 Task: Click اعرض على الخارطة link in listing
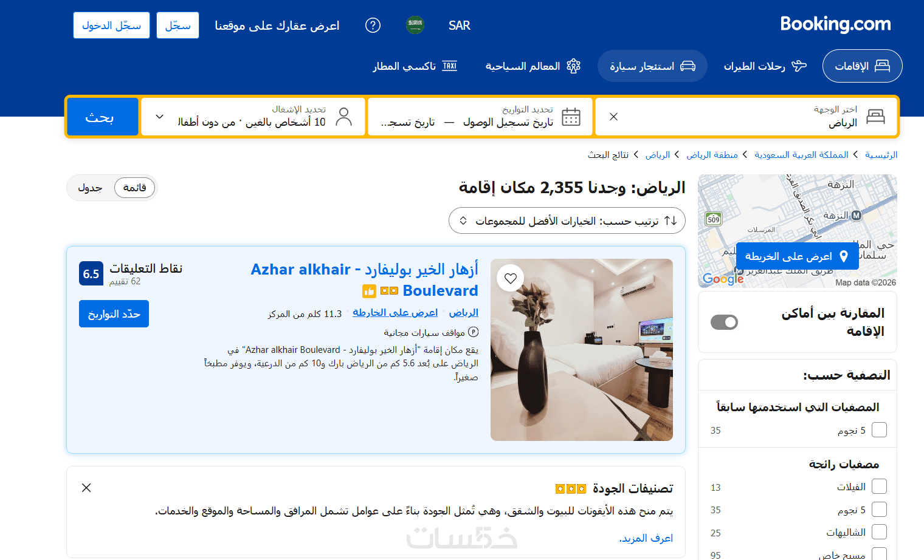(x=395, y=312)
